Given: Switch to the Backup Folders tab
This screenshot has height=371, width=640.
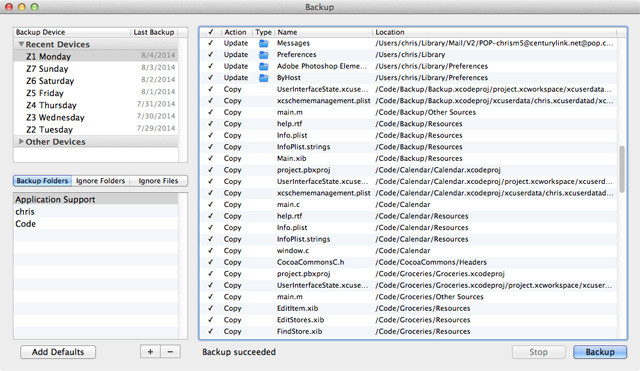Looking at the screenshot, I should (42, 181).
